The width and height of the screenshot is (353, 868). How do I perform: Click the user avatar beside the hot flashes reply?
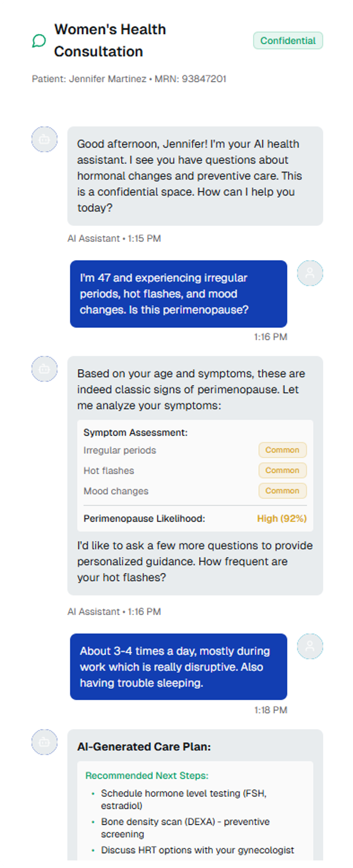coord(310,646)
